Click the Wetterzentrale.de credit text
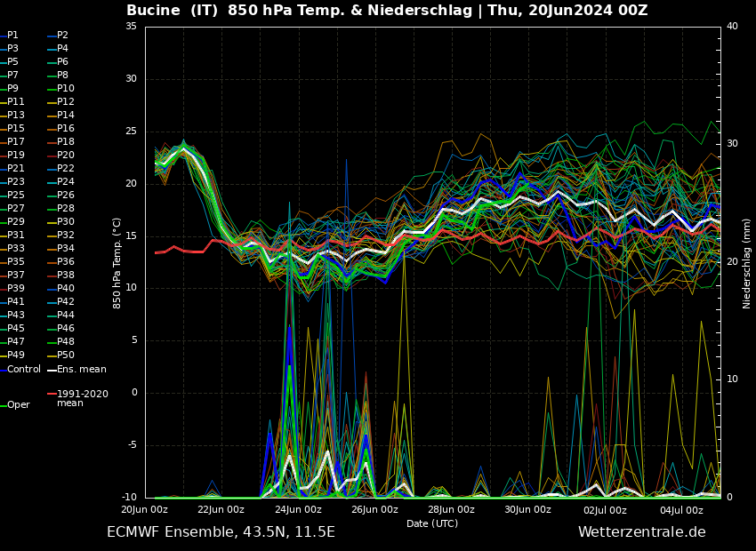 (x=642, y=532)
